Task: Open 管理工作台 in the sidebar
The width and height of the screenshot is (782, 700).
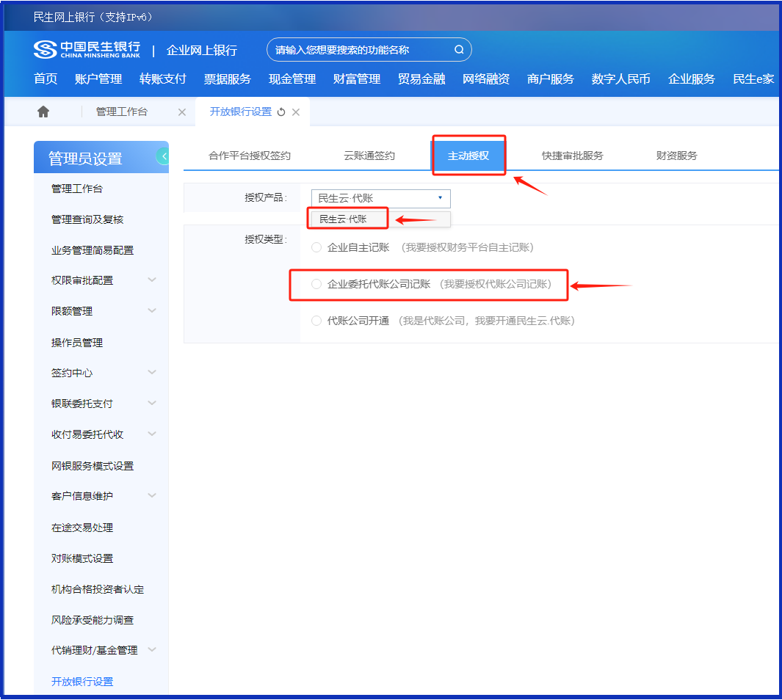Action: tap(77, 189)
